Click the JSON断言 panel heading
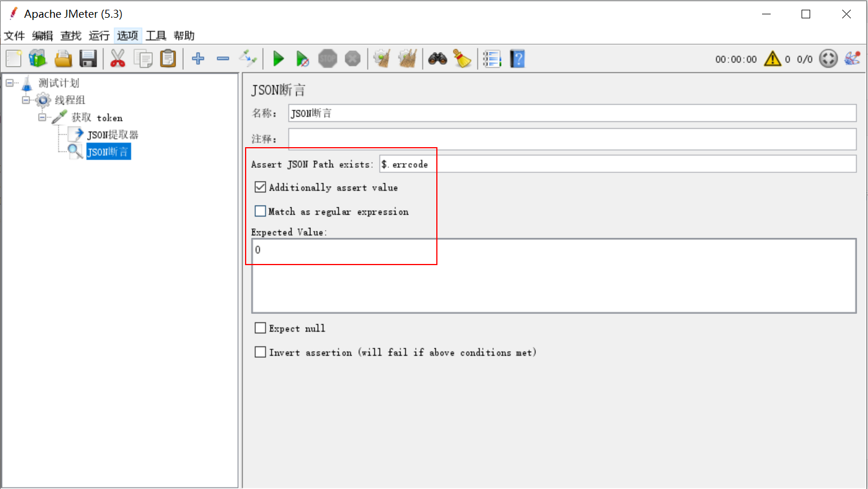 click(x=278, y=90)
